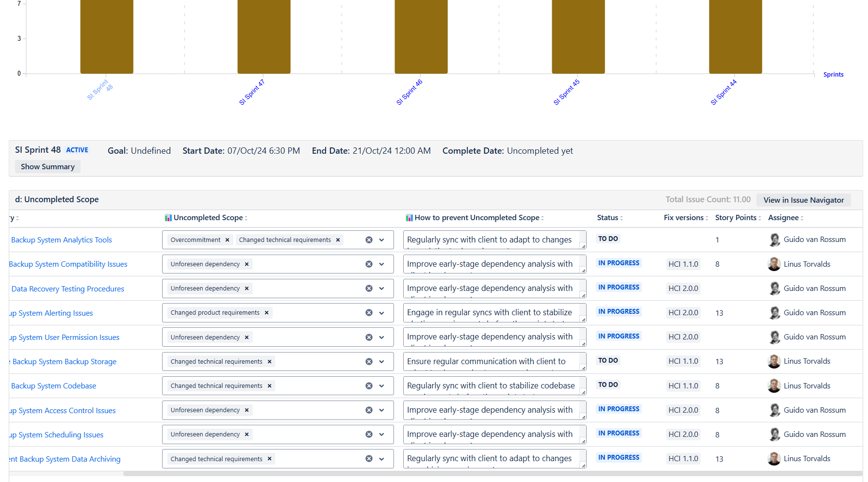Clear all tags in Backup System Alerting Issues scope field
Viewport: 868px width, 482px height.
(369, 312)
